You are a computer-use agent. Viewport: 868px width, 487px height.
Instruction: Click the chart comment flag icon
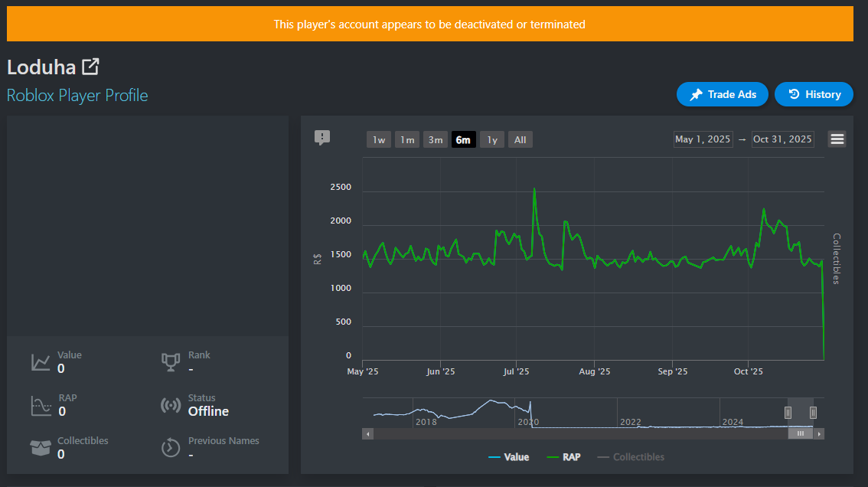(x=322, y=138)
